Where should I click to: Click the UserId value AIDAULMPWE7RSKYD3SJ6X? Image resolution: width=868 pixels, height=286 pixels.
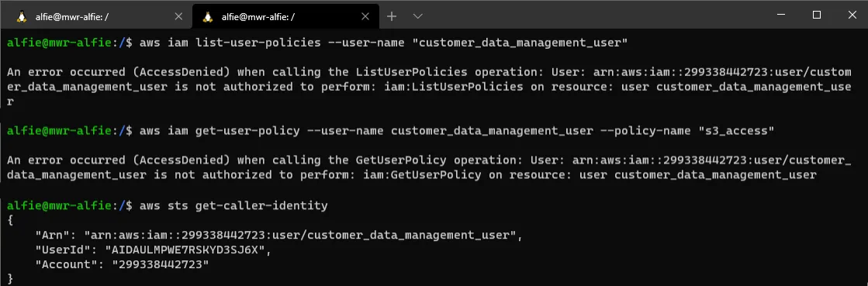click(x=190, y=250)
